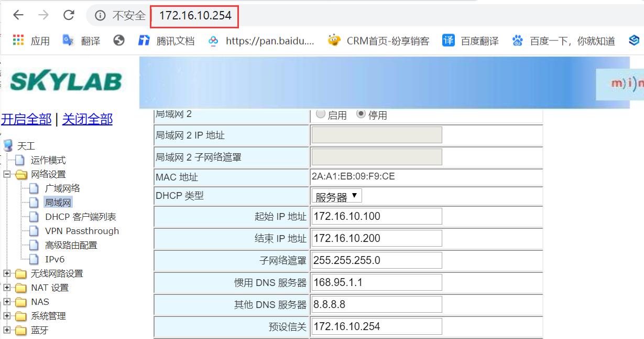Expand the 无线网路设置 tree folder
This screenshot has height=339, width=644.
coord(7,273)
